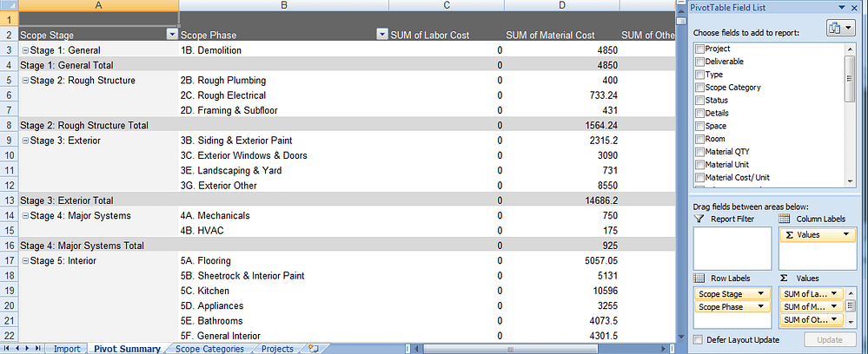
Task: Collapse Stage 4: Major Systems group
Action: pos(25,216)
